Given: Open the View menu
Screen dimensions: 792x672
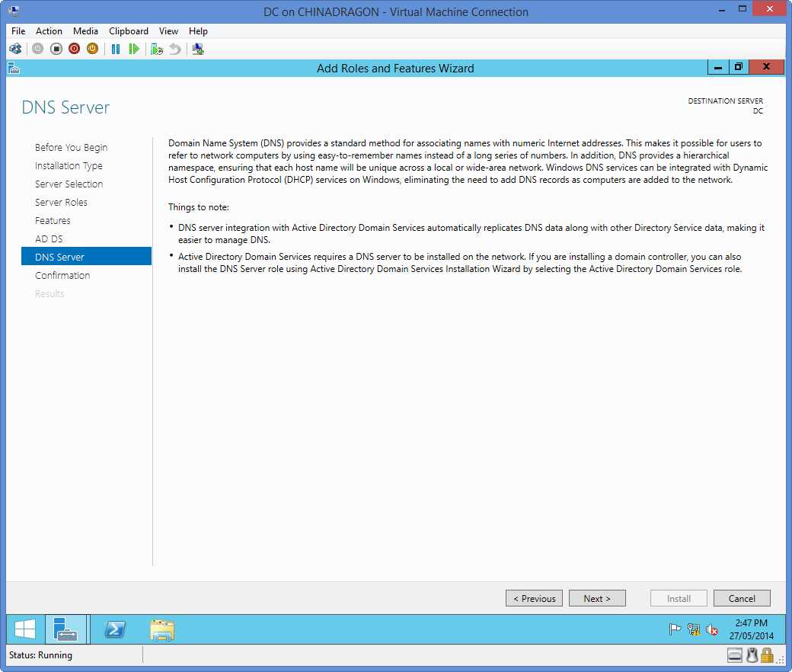Looking at the screenshot, I should click(168, 30).
